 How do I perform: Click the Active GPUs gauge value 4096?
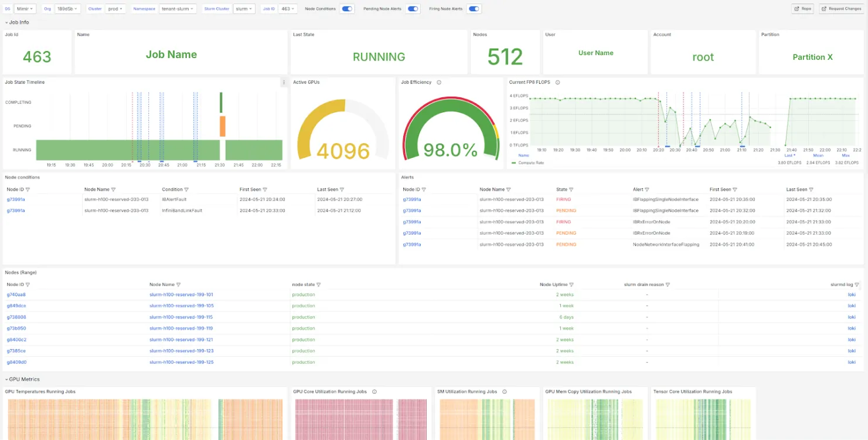[x=343, y=151]
